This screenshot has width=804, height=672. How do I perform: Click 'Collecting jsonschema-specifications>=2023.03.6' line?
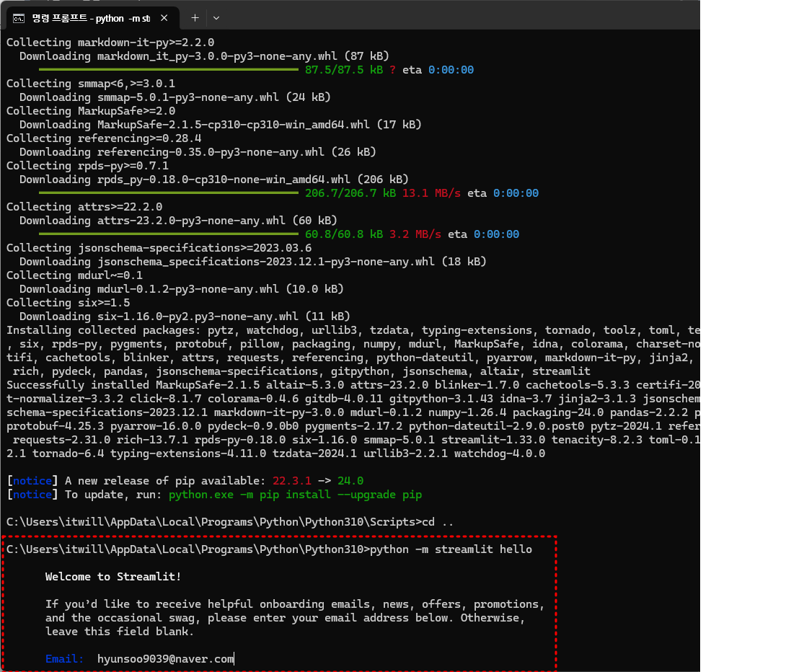pyautogui.click(x=159, y=248)
